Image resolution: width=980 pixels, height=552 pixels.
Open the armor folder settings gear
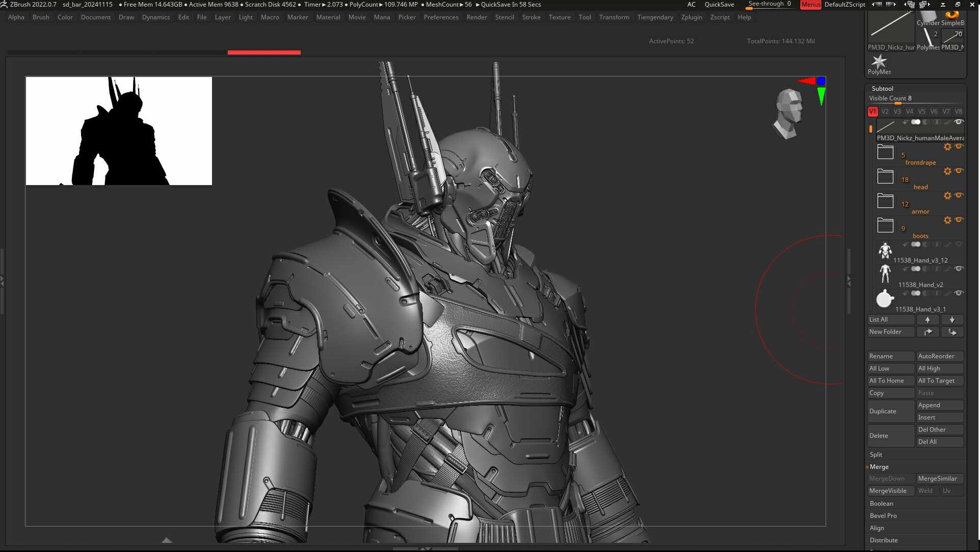tap(947, 196)
